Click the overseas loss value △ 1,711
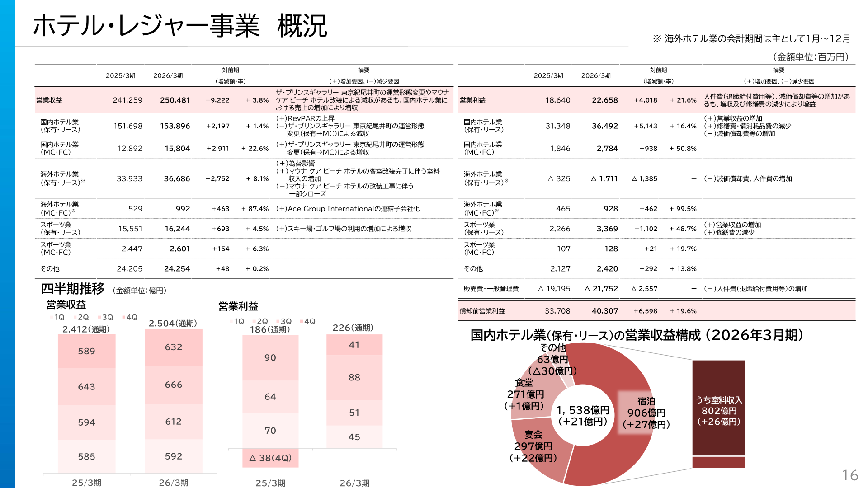Screen dimensions: 868x488 point(604,178)
